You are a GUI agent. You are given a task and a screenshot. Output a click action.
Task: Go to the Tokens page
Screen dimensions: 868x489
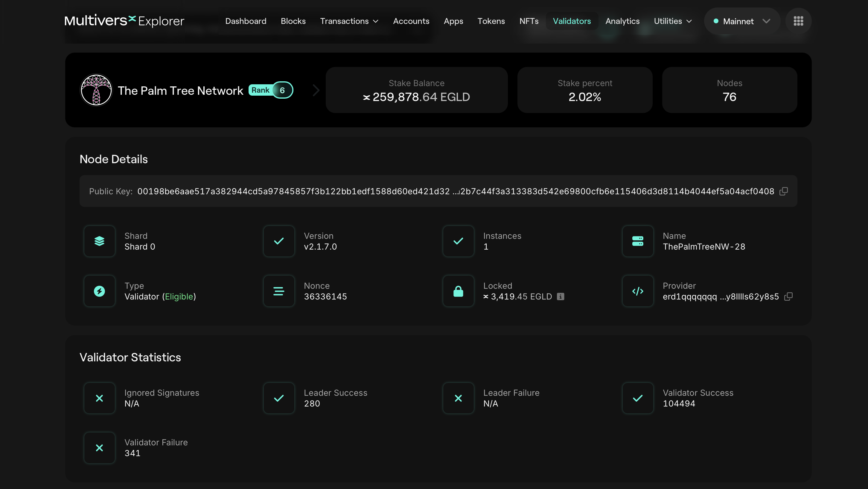[491, 21]
